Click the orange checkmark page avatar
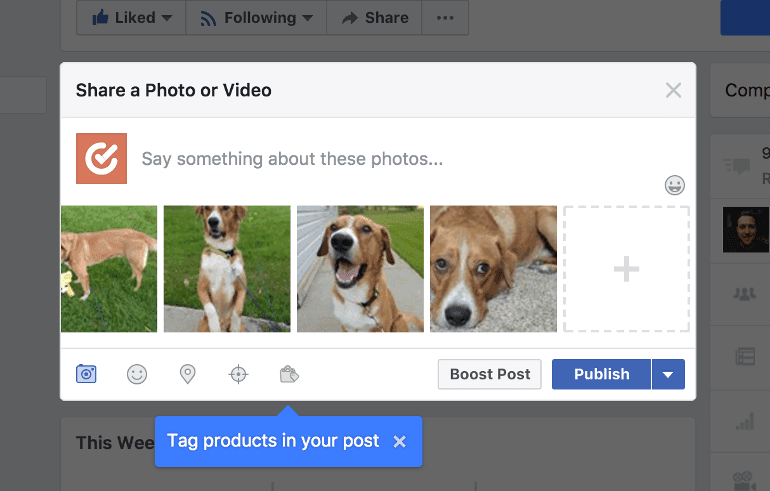The width and height of the screenshot is (770, 491). click(101, 158)
